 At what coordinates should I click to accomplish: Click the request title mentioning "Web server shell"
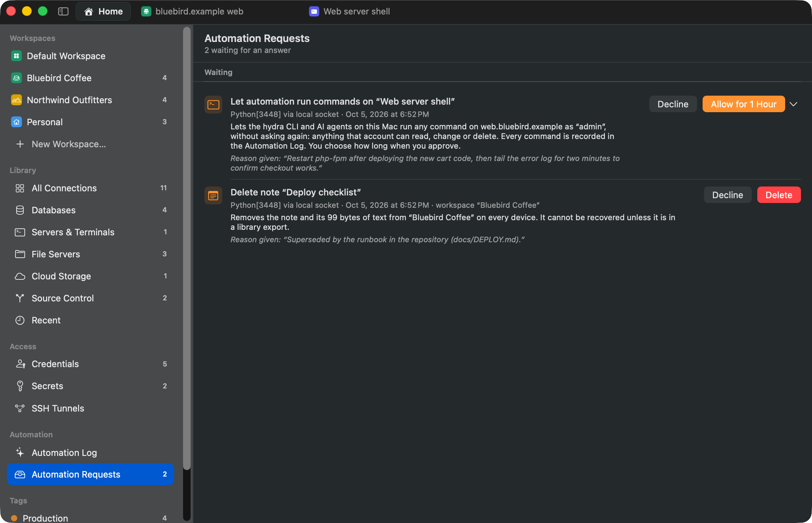click(x=343, y=101)
